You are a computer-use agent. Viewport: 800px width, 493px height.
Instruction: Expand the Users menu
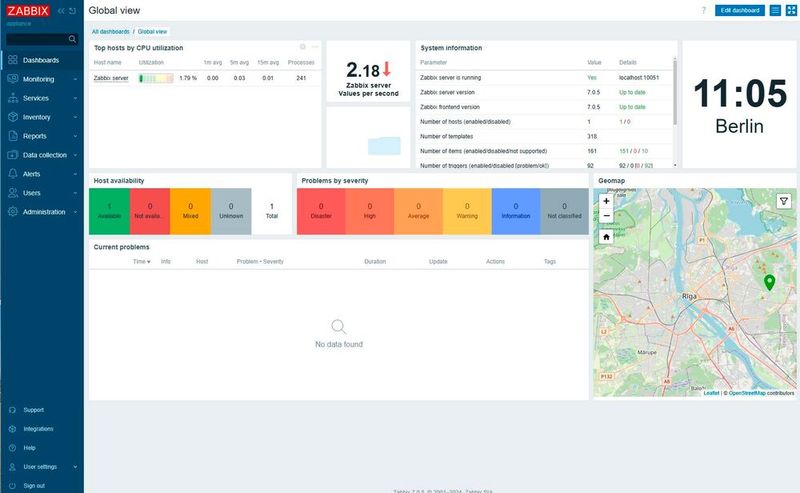tap(42, 193)
